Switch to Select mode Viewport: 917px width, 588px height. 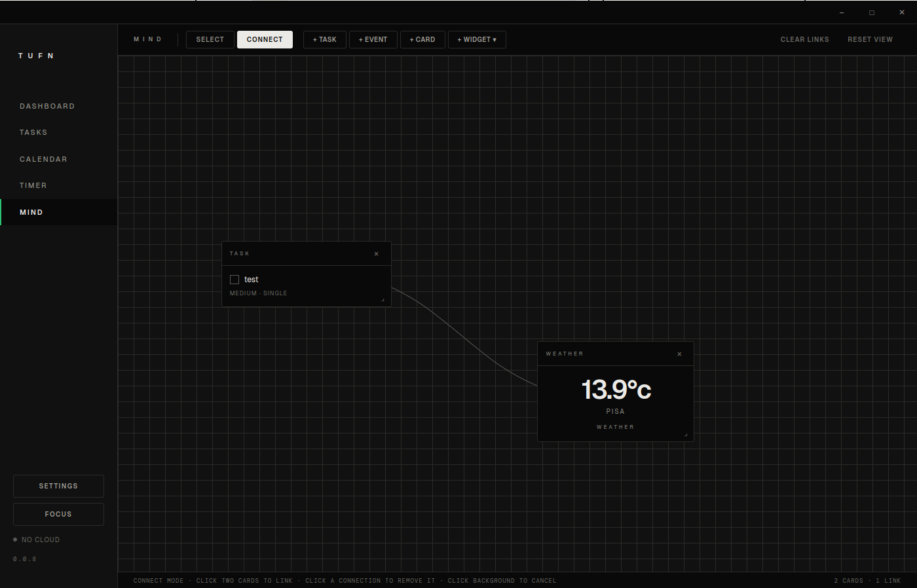pyautogui.click(x=210, y=39)
